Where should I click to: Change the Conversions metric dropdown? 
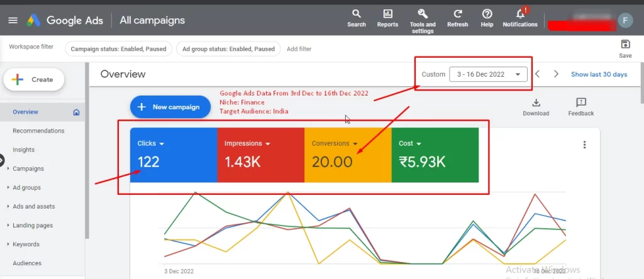[x=335, y=144]
